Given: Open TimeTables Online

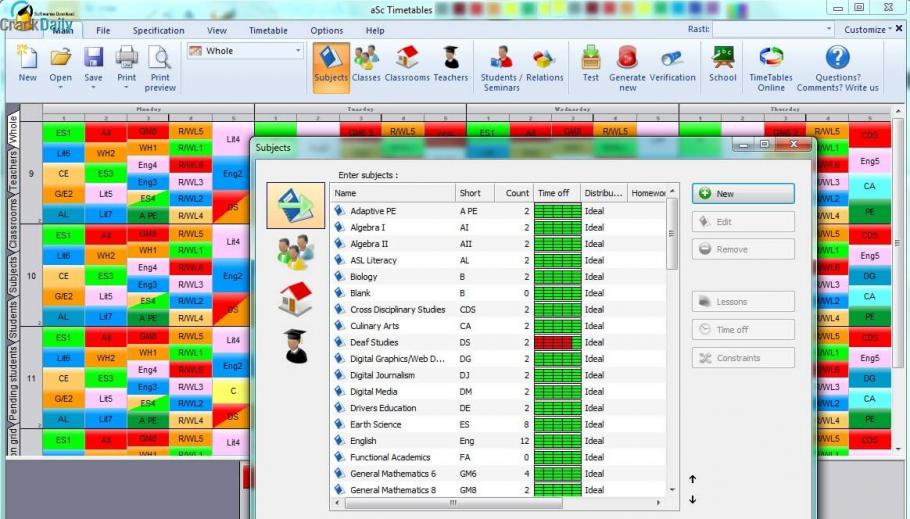Looking at the screenshot, I should click(771, 69).
